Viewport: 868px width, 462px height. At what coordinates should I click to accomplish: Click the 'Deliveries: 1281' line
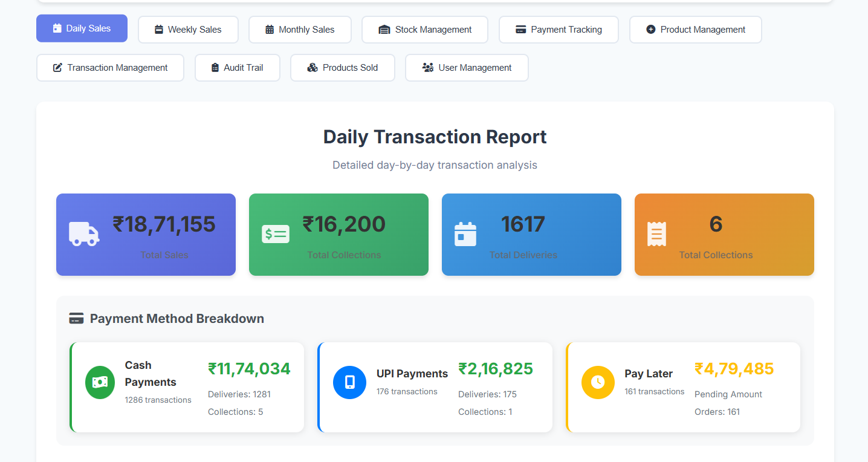239,394
